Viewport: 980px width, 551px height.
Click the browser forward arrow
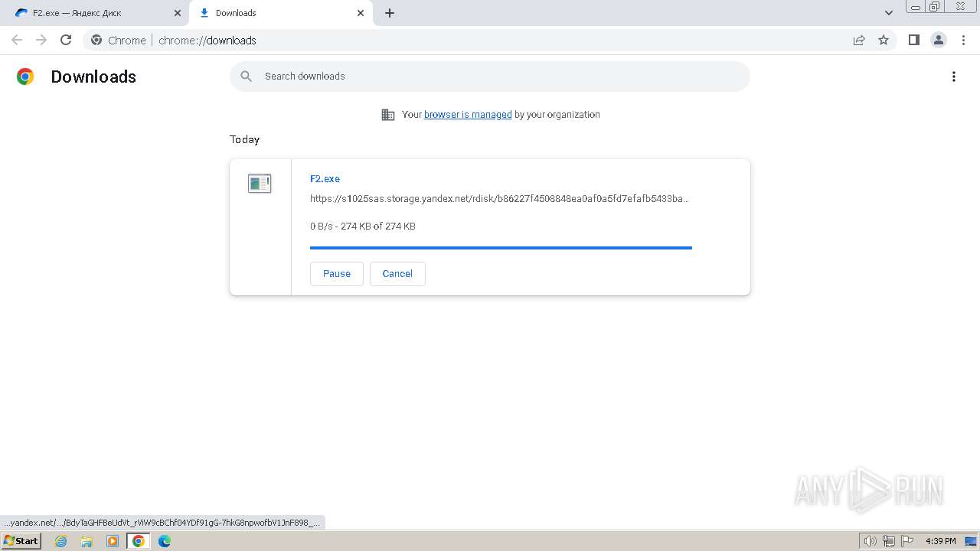tap(41, 40)
